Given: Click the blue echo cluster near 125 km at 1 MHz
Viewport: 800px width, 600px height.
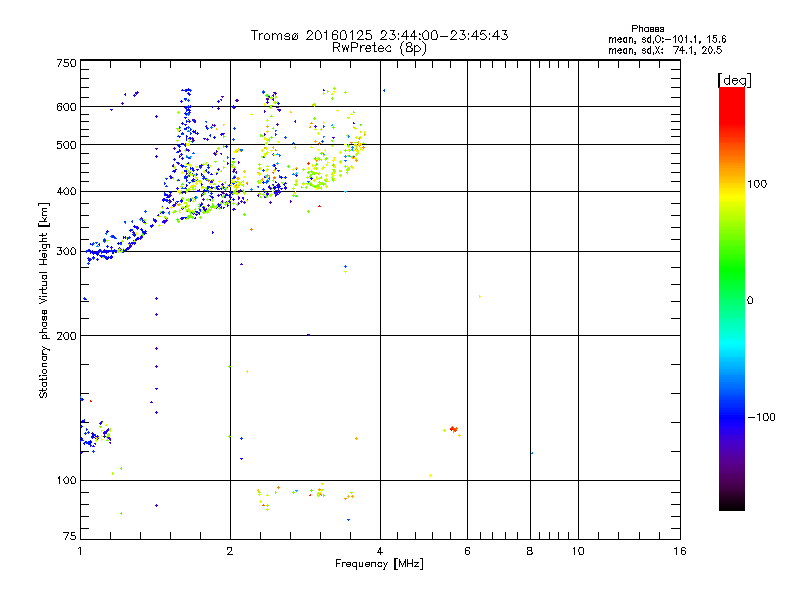Looking at the screenshot, I should pyautogui.click(x=95, y=436).
